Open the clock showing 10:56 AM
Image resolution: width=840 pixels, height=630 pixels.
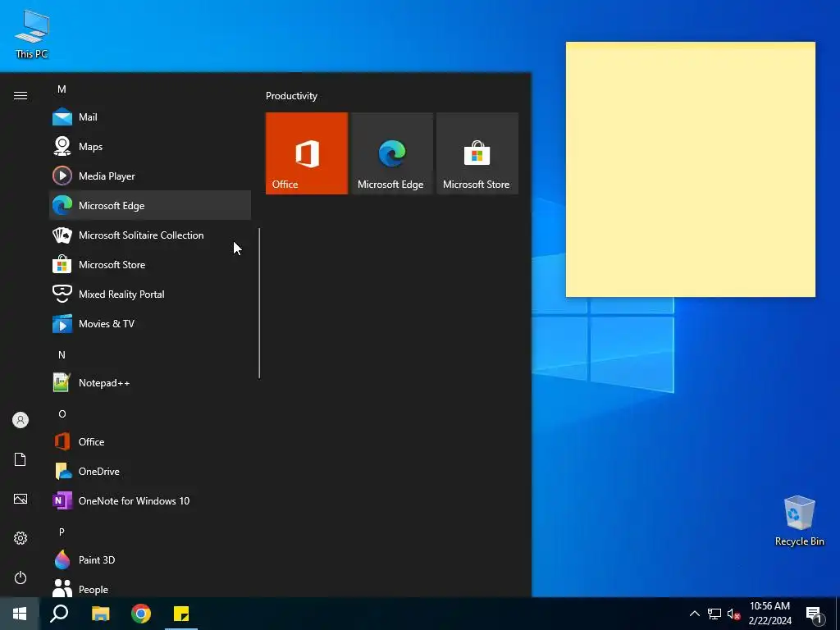tap(769, 614)
